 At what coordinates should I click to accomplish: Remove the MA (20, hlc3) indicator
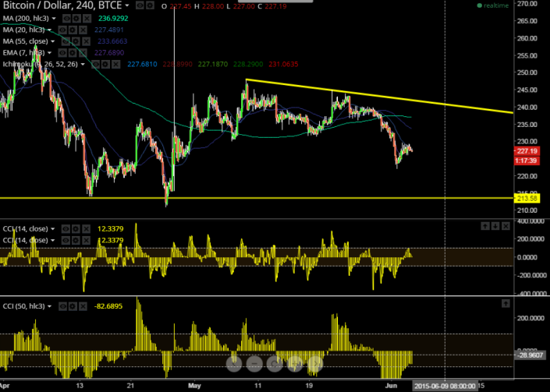click(83, 30)
